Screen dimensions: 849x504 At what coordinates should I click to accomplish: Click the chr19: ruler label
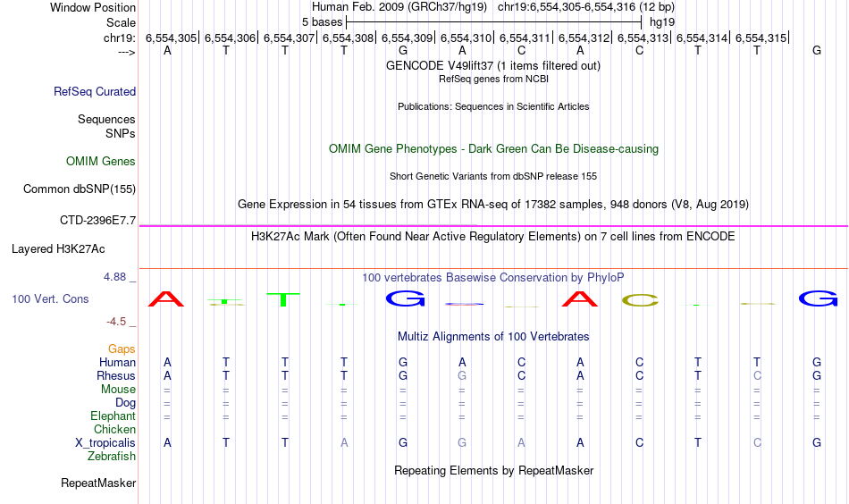(x=120, y=38)
